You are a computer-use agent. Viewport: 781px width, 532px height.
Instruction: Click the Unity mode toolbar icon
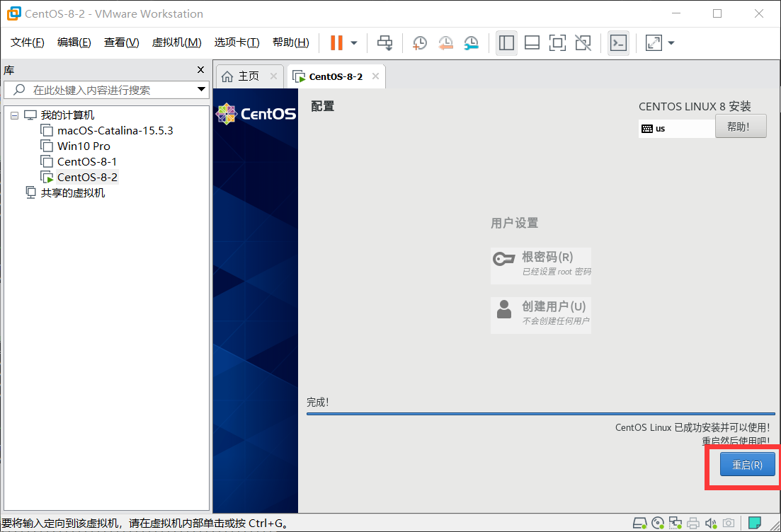pos(583,43)
